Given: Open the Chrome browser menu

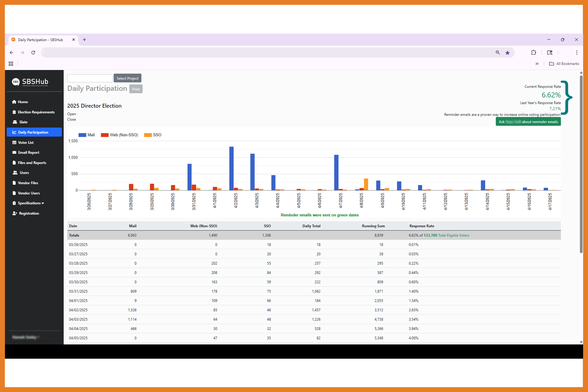Looking at the screenshot, I should click(577, 53).
